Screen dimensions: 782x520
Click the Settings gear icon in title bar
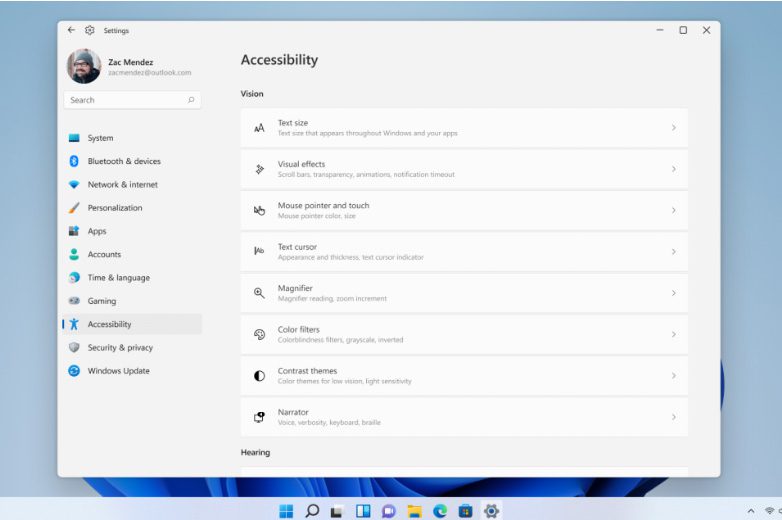point(90,30)
